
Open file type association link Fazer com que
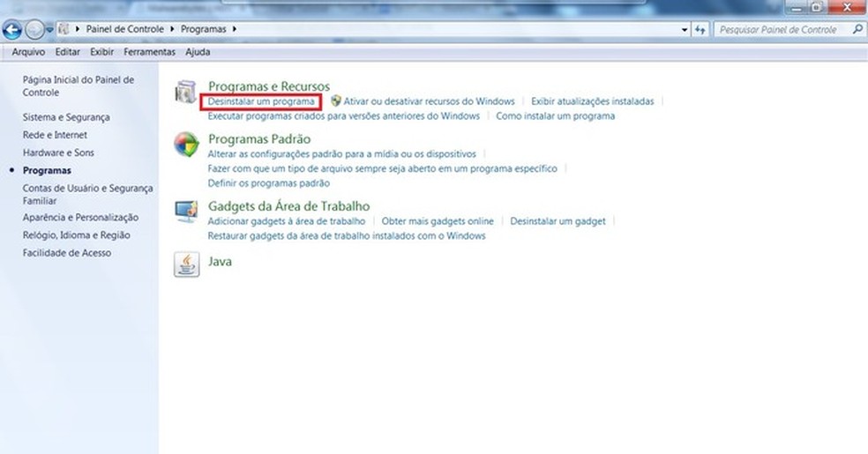(383, 168)
